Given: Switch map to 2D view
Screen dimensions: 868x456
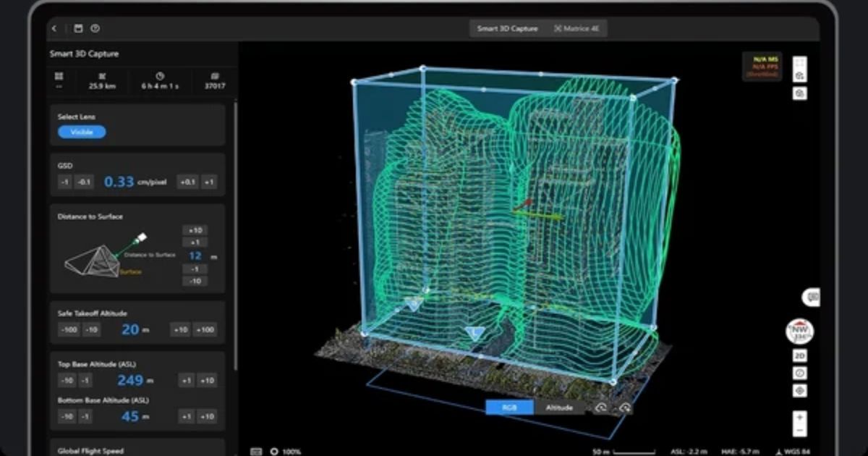Looking at the screenshot, I should point(799,356).
